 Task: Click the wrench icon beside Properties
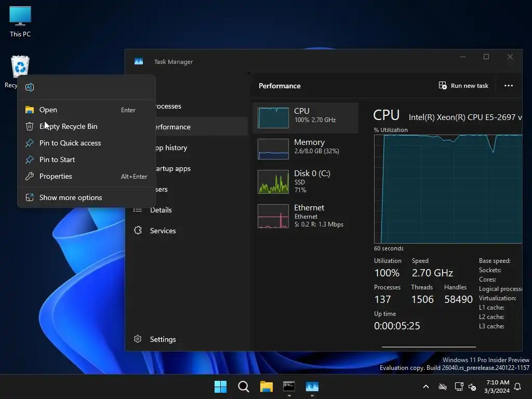(x=30, y=176)
